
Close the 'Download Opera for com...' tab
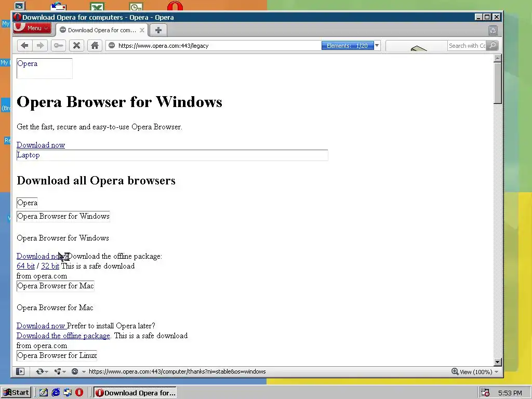(142, 30)
